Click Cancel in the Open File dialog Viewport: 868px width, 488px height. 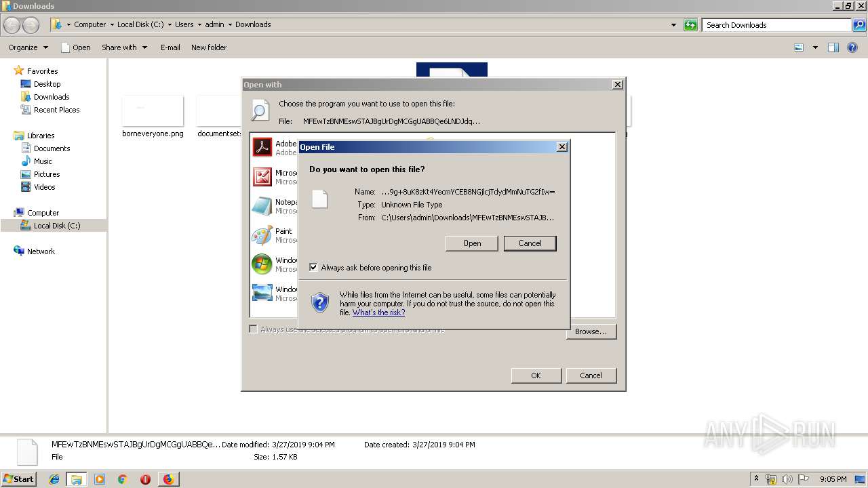pos(530,243)
